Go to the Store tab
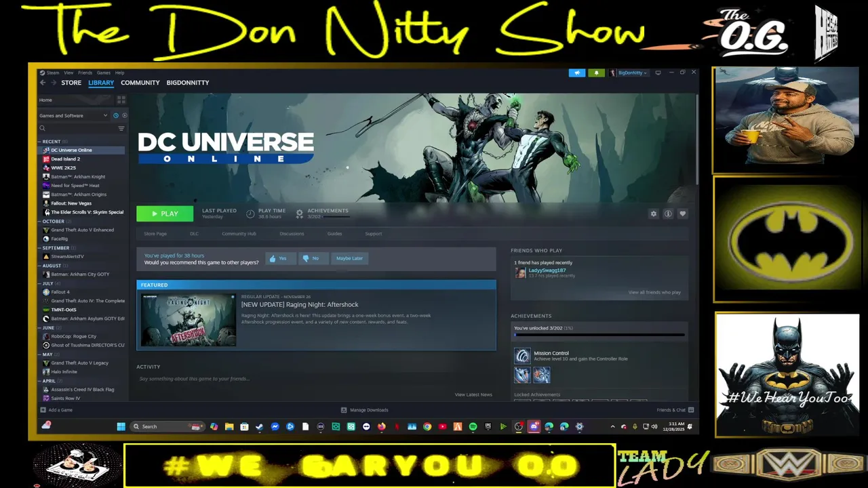Viewport: 868px width, 488px height. [71, 83]
